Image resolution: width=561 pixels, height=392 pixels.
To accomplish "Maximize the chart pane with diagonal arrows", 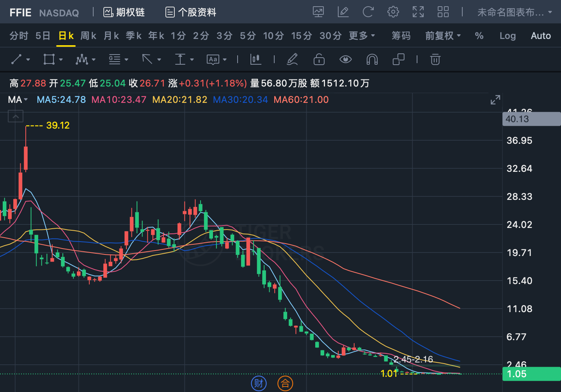I will (x=495, y=100).
